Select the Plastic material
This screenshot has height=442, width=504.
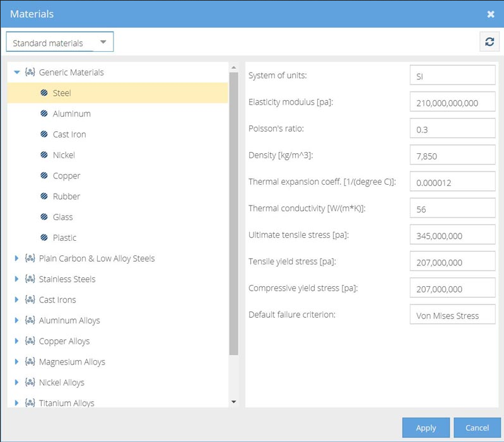pyautogui.click(x=64, y=238)
